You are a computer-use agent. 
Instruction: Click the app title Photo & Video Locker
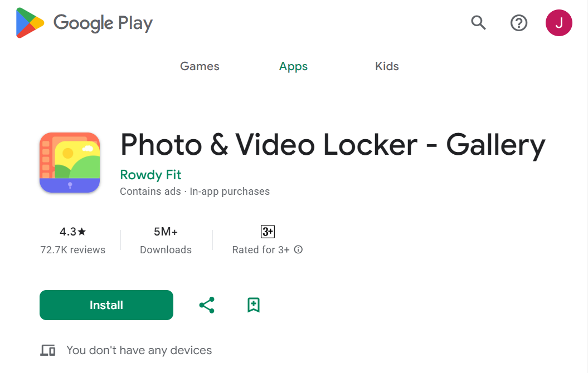pyautogui.click(x=333, y=145)
